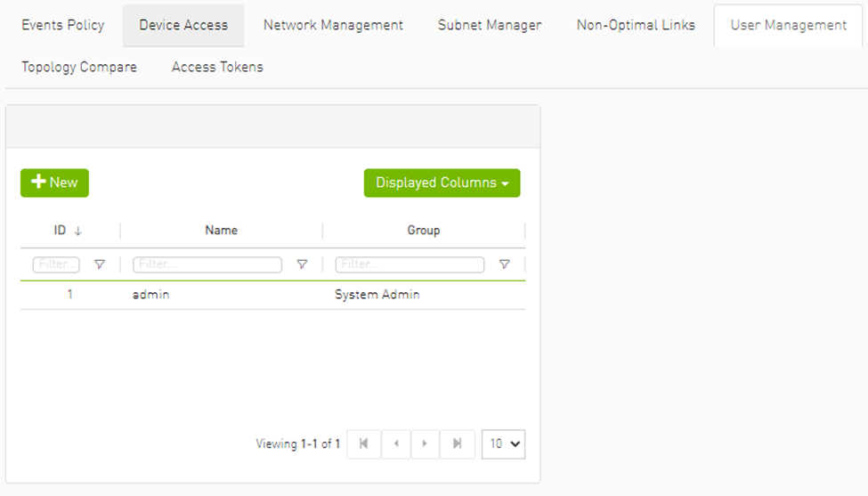Click the Name filter text field
868x496 pixels.
pos(207,264)
